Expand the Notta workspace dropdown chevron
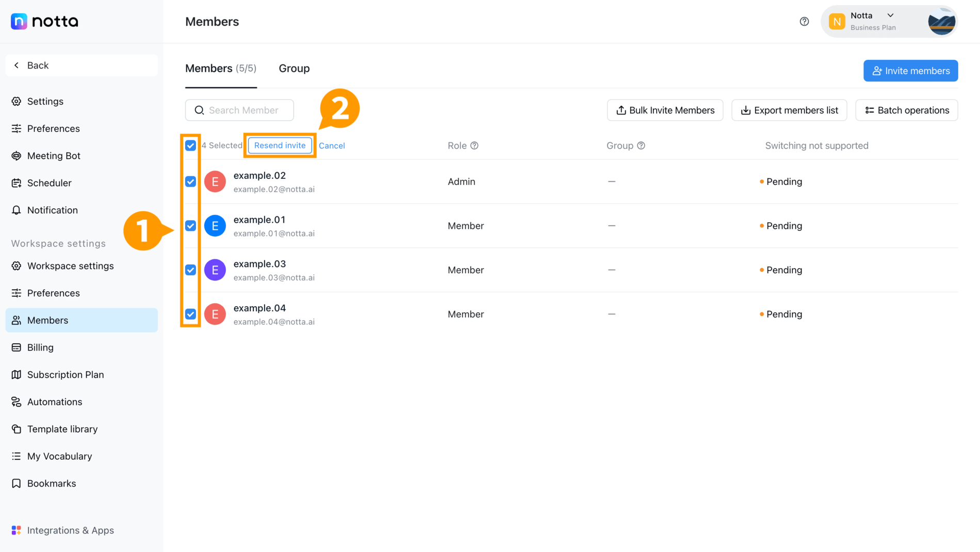This screenshot has width=980, height=552. [x=890, y=15]
